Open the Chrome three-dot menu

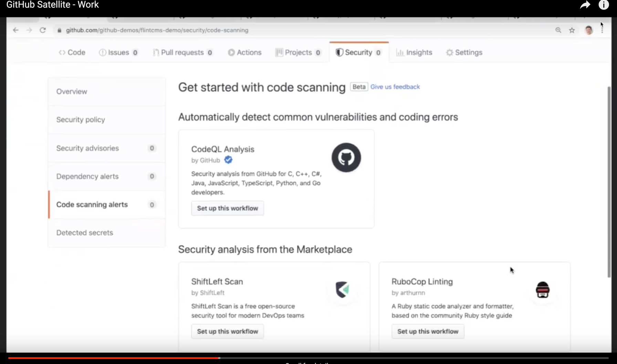[x=602, y=30]
